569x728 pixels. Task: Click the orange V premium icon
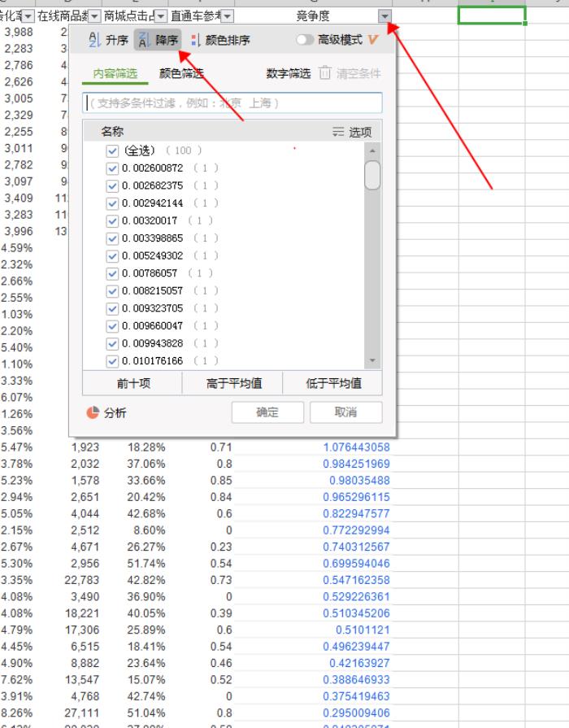coord(373,40)
